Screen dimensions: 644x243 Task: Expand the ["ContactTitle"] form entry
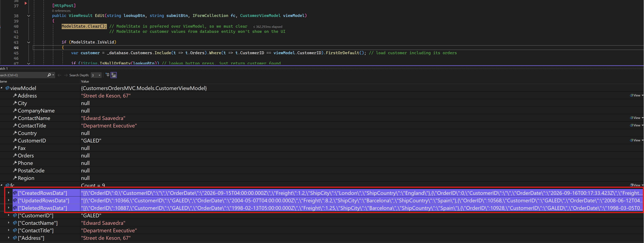(x=9, y=230)
